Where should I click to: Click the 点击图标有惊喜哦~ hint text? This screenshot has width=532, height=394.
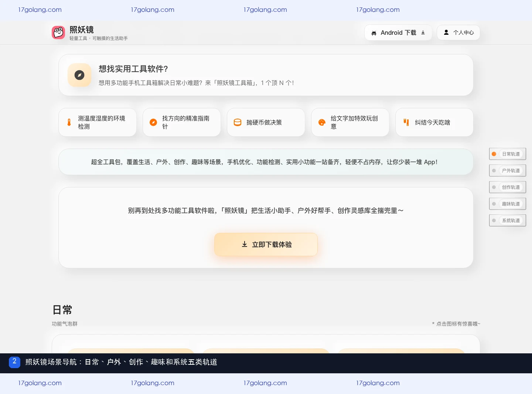456,324
